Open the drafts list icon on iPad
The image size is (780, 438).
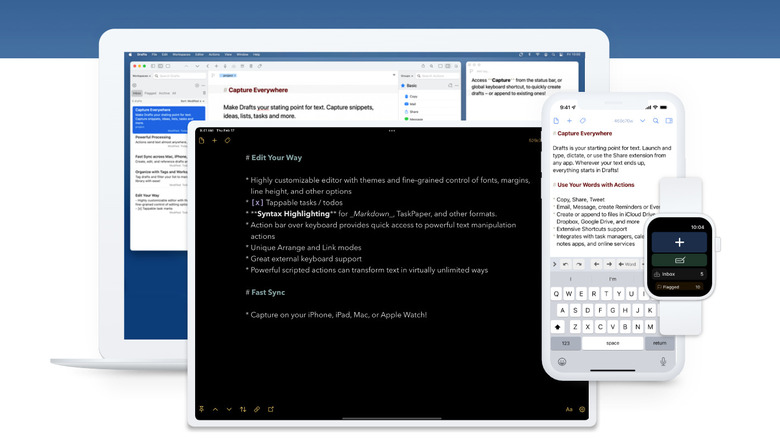point(201,141)
